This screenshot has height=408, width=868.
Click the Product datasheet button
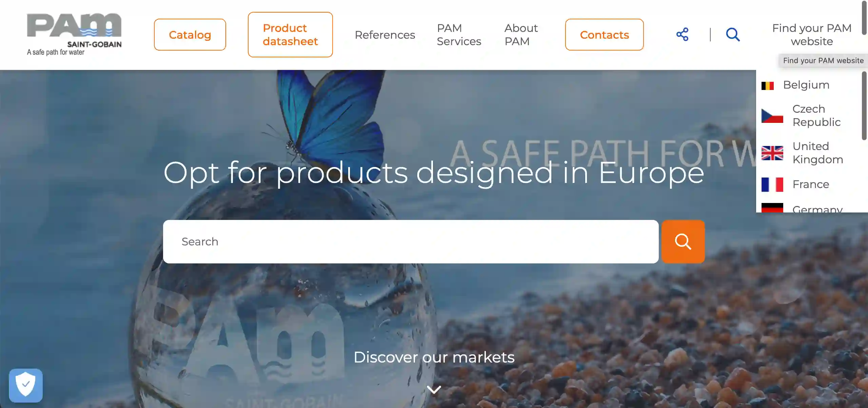pyautogui.click(x=290, y=35)
